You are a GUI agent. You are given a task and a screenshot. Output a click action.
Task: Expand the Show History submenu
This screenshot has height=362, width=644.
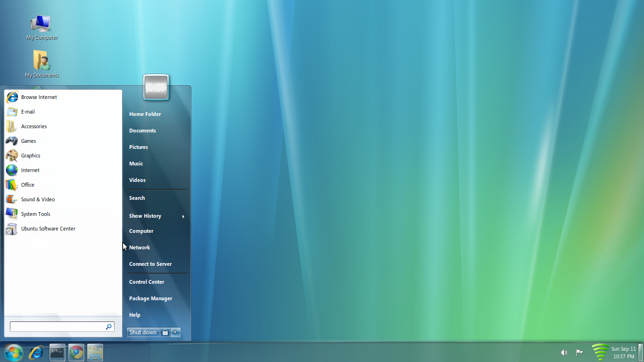tap(145, 216)
